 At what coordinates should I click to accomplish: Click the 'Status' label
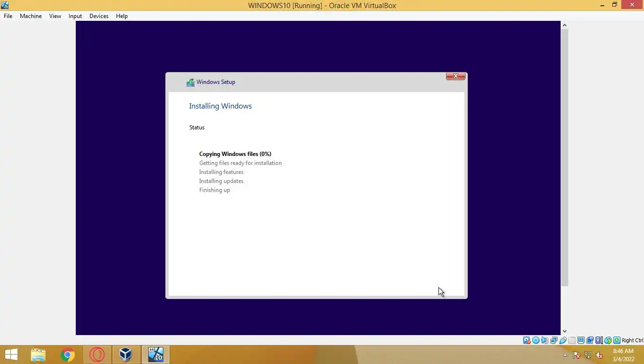pyautogui.click(x=197, y=127)
